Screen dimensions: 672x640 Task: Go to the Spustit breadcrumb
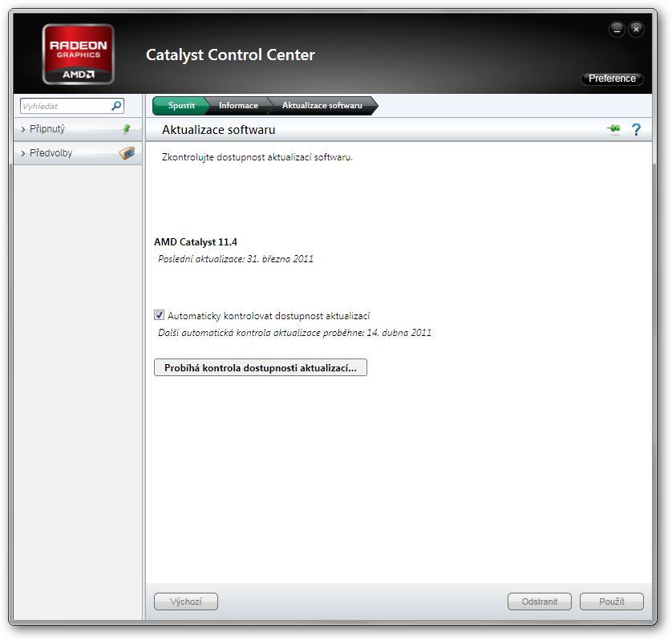pos(181,105)
